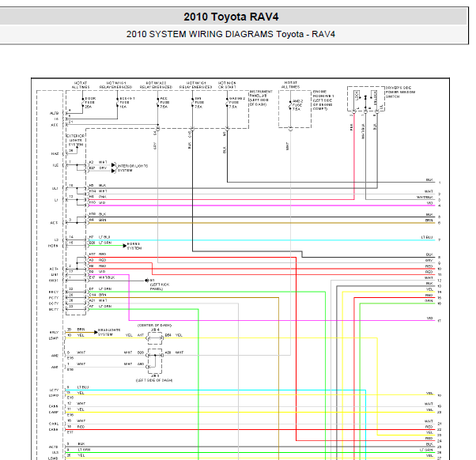Click the VIO label at wire 17
Image resolution: width=476 pixels, height=460 pixels.
429,318
